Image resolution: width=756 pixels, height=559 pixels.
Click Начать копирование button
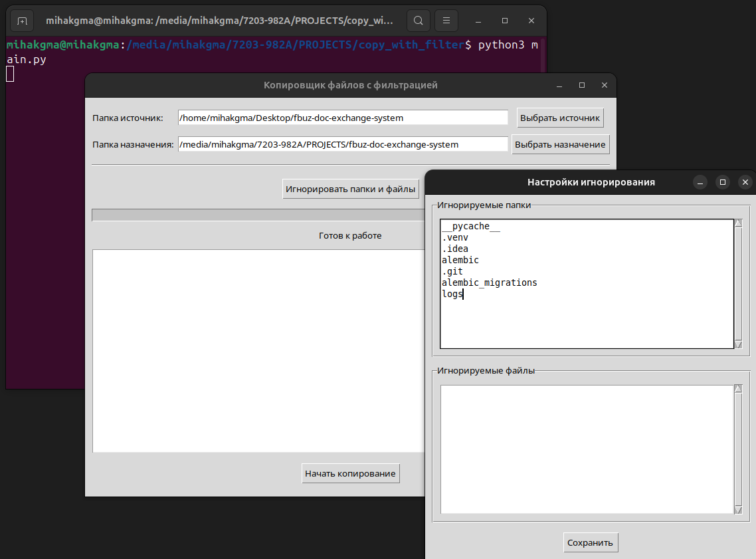tap(351, 474)
